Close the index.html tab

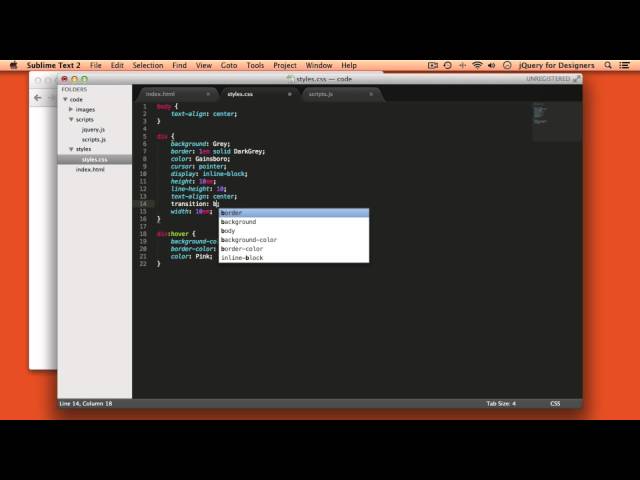click(208, 94)
